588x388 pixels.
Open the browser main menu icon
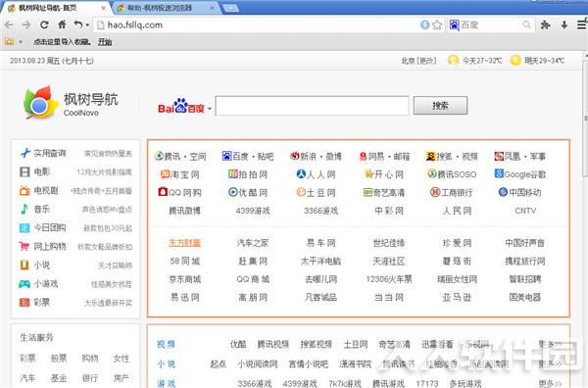coord(581,24)
